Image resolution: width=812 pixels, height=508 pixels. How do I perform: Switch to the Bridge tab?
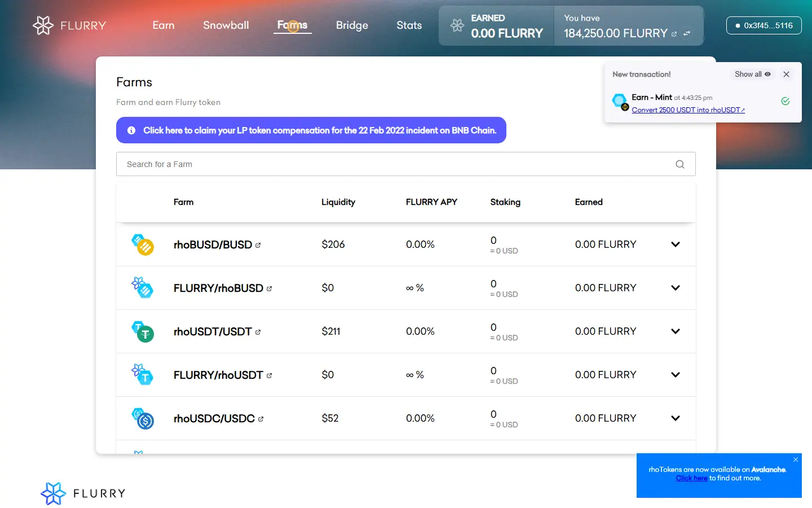(352, 25)
